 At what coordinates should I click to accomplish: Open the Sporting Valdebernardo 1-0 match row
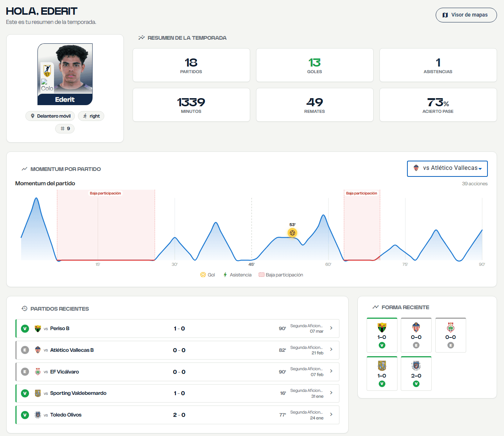pos(177,393)
